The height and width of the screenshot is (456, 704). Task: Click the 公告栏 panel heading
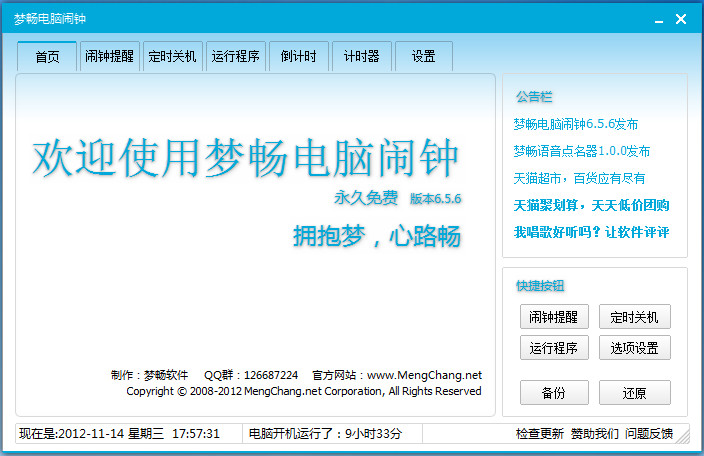(534, 97)
